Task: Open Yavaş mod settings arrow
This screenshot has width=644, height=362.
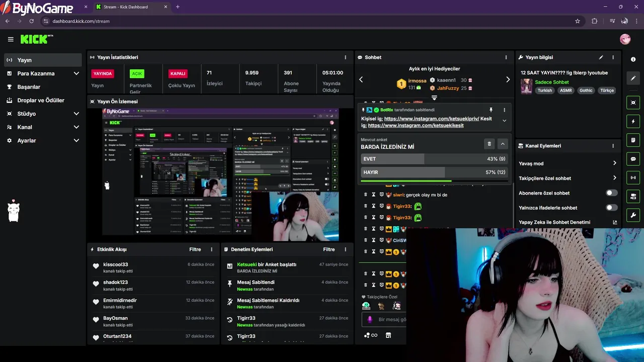Action: point(614,163)
